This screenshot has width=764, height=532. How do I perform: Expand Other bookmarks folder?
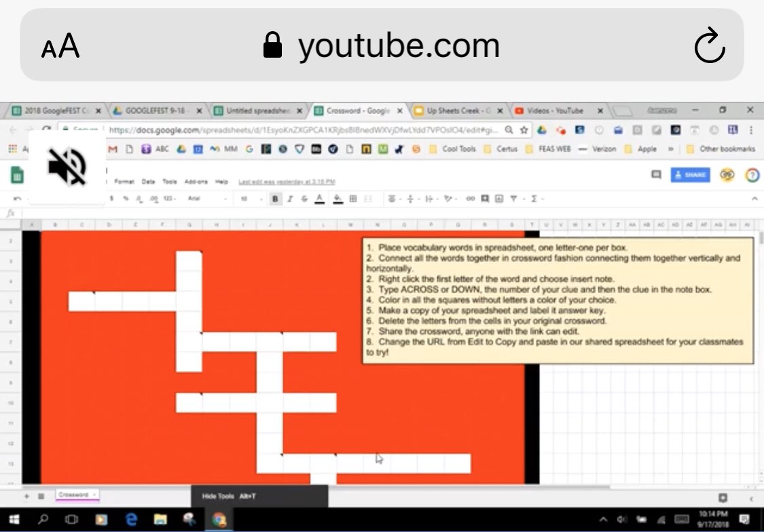(721, 149)
